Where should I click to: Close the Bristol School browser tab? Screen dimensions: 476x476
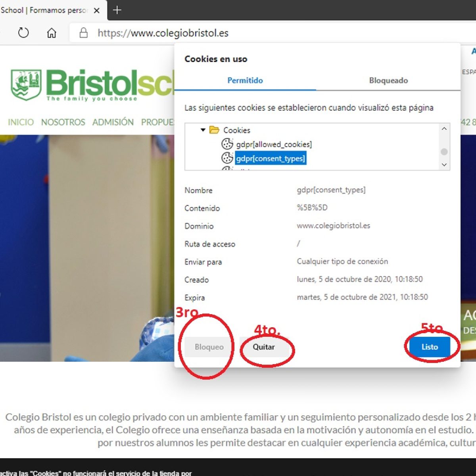tap(96, 11)
